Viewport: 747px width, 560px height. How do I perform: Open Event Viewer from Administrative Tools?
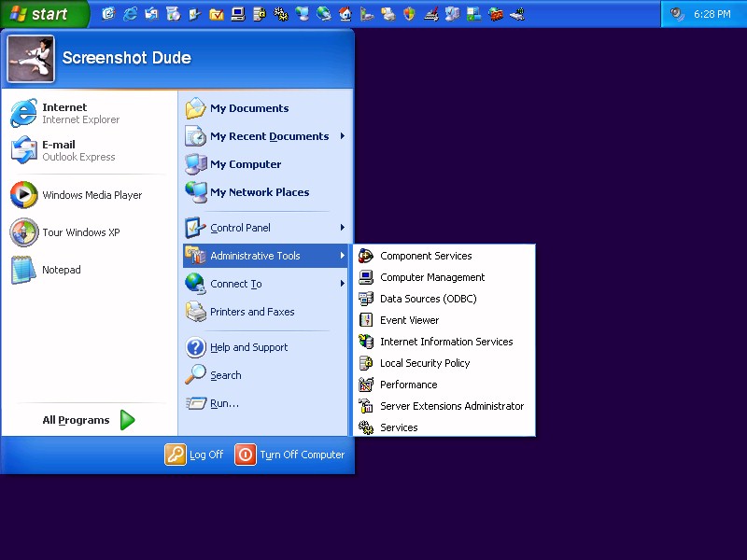[409, 320]
